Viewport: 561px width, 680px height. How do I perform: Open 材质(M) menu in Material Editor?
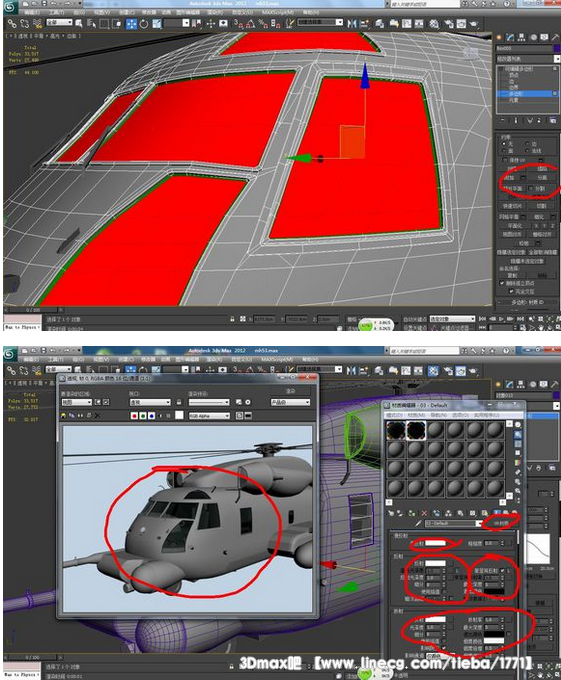click(x=416, y=415)
